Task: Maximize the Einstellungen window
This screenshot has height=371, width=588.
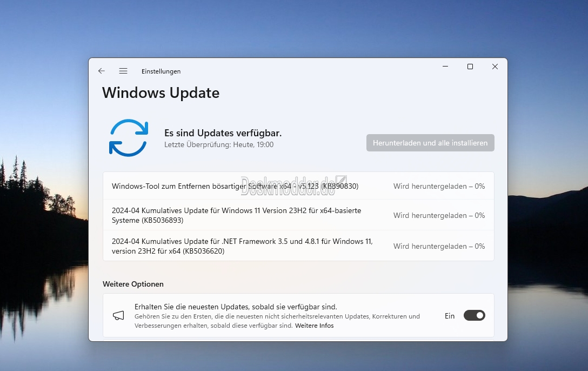Action: 470,67
